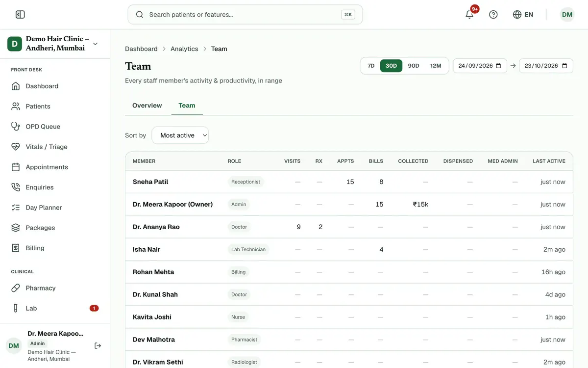Click the DM avatar in sidebar footer
The height and width of the screenshot is (368, 588).
14,346
